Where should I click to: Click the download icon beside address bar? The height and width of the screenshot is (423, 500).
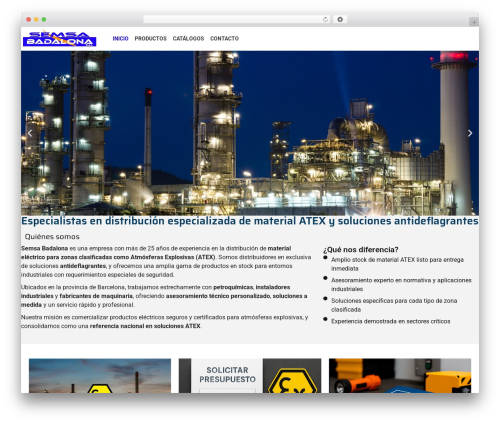point(340,20)
